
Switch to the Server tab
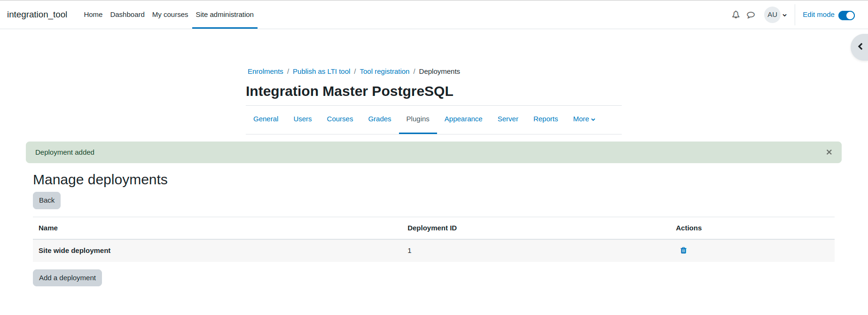coord(508,119)
